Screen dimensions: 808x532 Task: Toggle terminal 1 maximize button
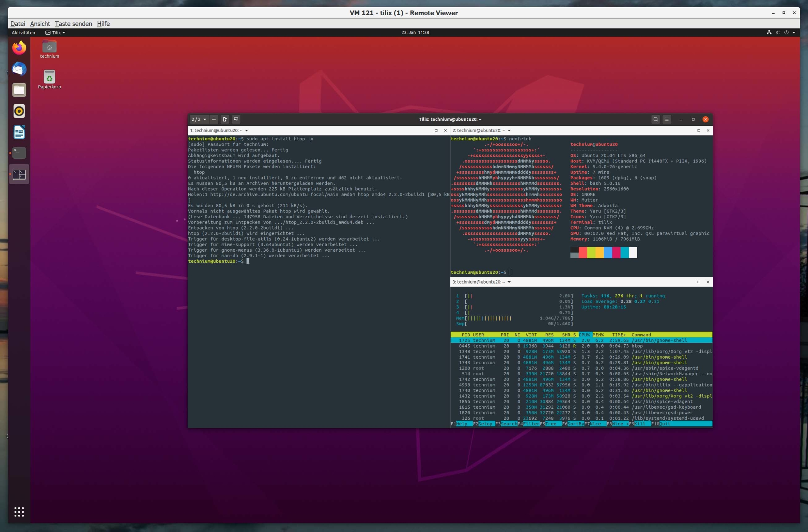pyautogui.click(x=435, y=130)
